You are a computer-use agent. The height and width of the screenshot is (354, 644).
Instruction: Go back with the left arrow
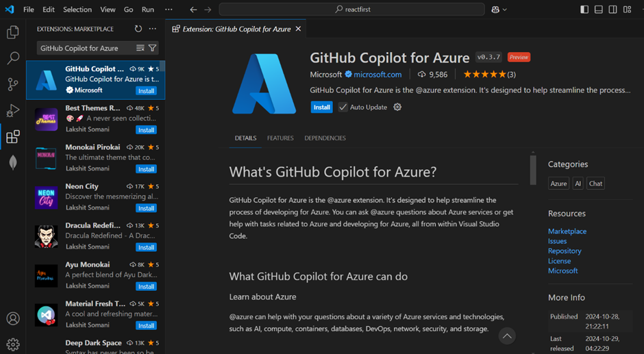point(193,10)
